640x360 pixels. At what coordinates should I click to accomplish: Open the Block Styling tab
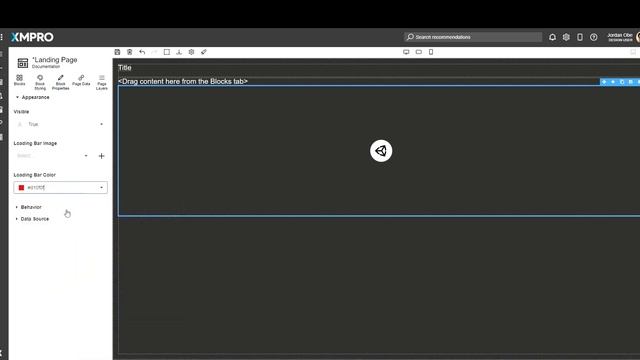click(x=40, y=82)
